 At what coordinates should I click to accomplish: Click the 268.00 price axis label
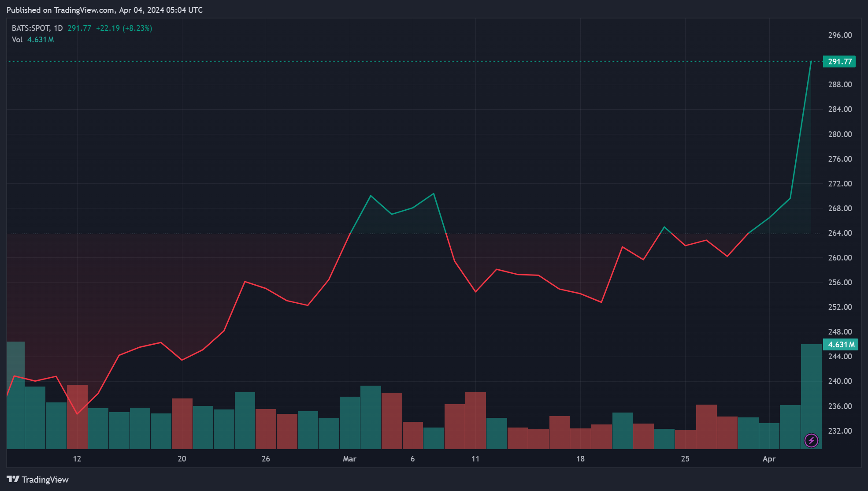click(840, 208)
